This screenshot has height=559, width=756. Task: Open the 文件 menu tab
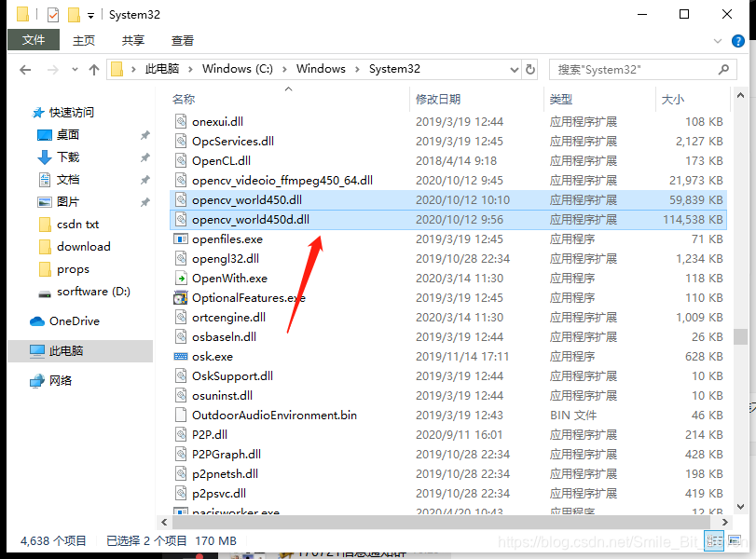(34, 40)
